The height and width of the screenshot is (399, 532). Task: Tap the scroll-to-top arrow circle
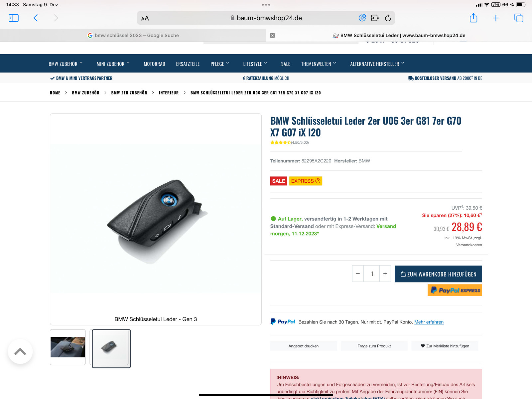[20, 351]
